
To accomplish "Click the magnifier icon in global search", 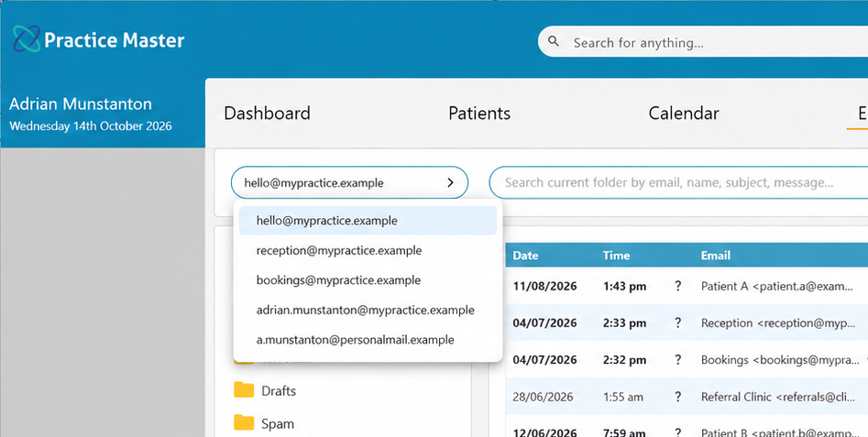I will (x=553, y=41).
